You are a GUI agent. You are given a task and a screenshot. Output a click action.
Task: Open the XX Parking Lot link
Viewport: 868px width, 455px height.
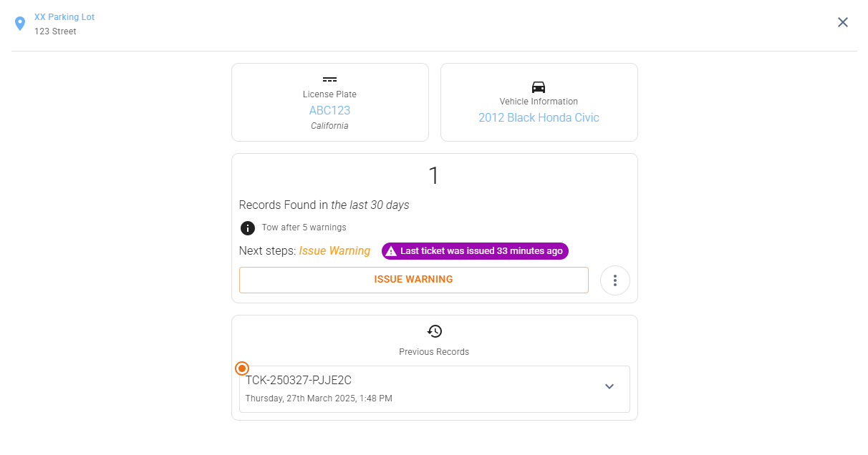click(x=64, y=17)
